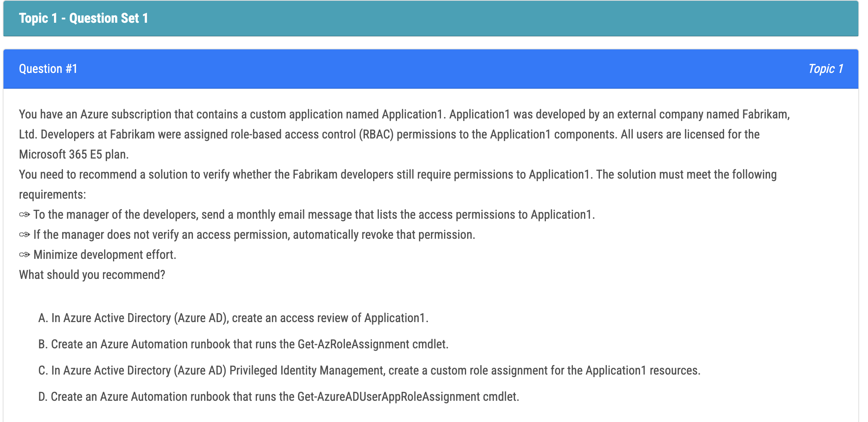Click the text 'What should you recommend?'

pos(92,275)
